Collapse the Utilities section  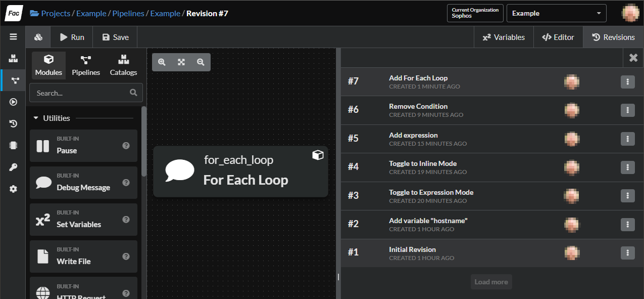click(36, 118)
